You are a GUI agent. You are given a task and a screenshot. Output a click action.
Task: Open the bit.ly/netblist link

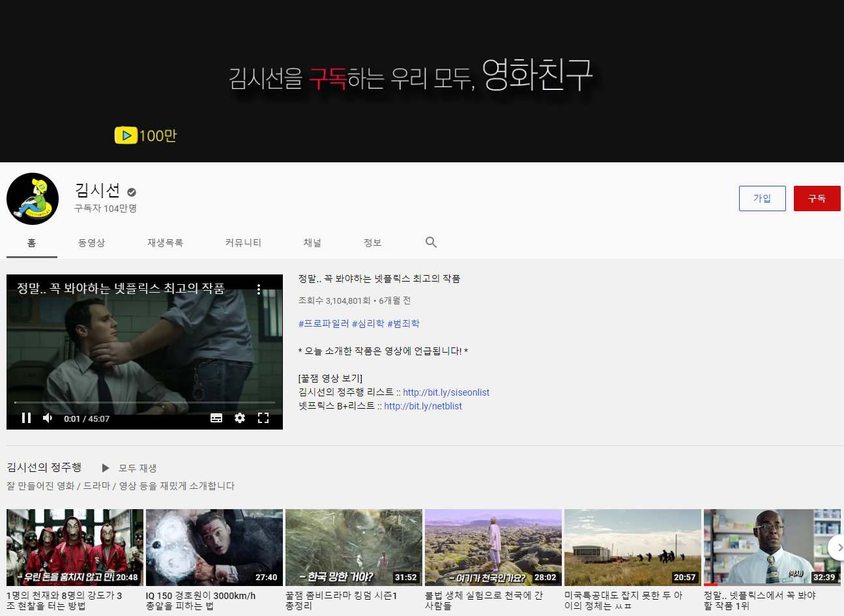coord(423,406)
